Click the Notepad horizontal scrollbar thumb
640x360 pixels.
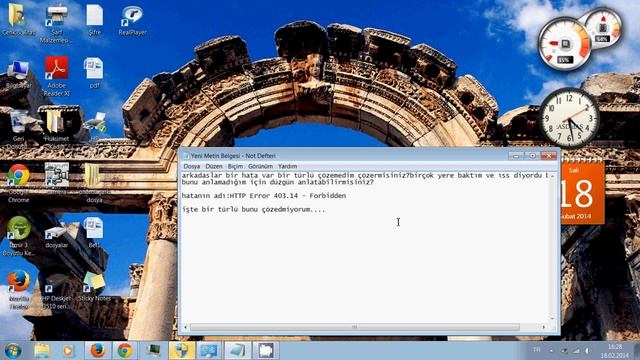pyautogui.click(x=355, y=327)
